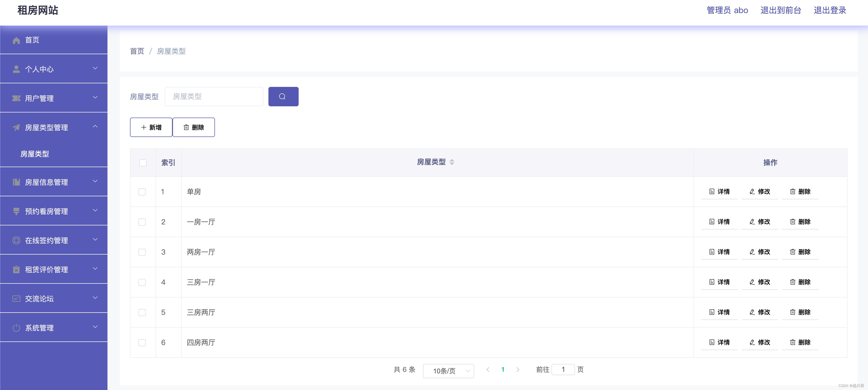Expand 房屋信息管理 using its chevron
Image resolution: width=868 pixels, height=390 pixels.
pos(95,181)
